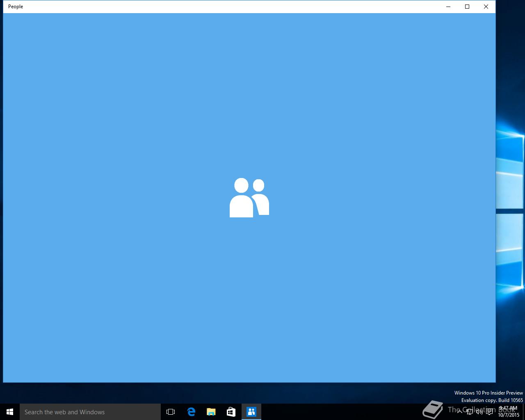This screenshot has height=420, width=525.
Task: Open the volume control tray icon
Action: tap(479, 412)
